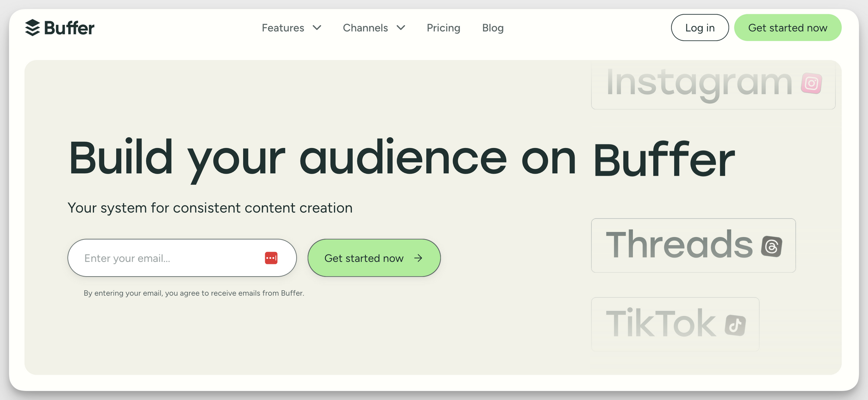Viewport: 868px width, 400px height.
Task: Select the Threads channel card
Action: [x=693, y=245]
